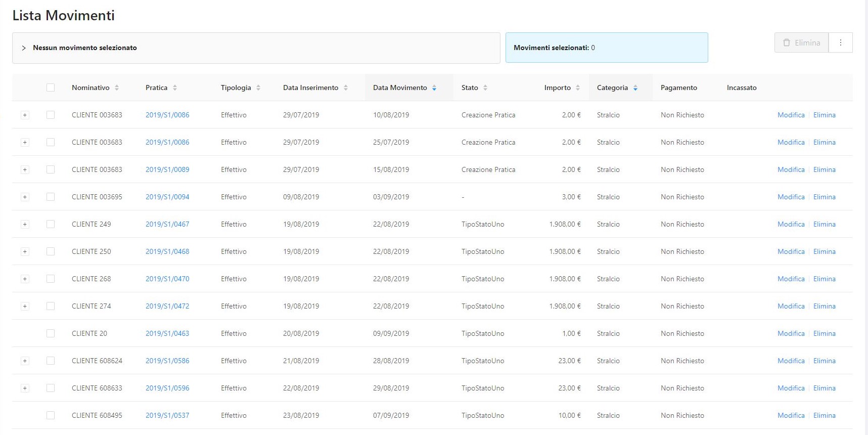Image resolution: width=868 pixels, height=435 pixels.
Task: Click the Movimenti selezionati info box
Action: tap(606, 48)
